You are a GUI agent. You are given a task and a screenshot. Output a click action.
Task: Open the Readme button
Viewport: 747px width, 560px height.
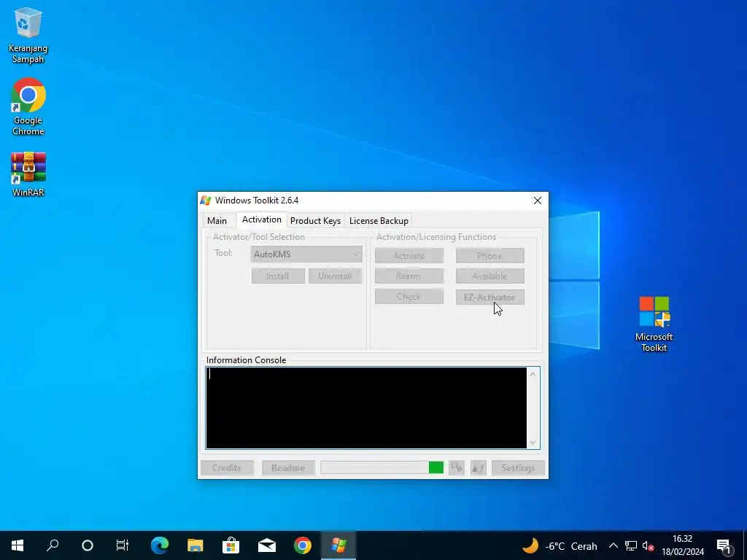click(x=288, y=468)
